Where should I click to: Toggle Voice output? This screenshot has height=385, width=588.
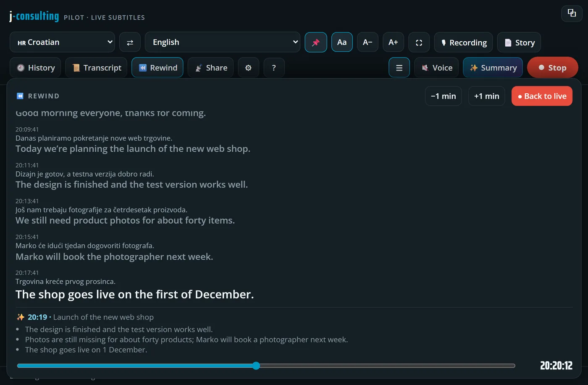click(x=436, y=68)
